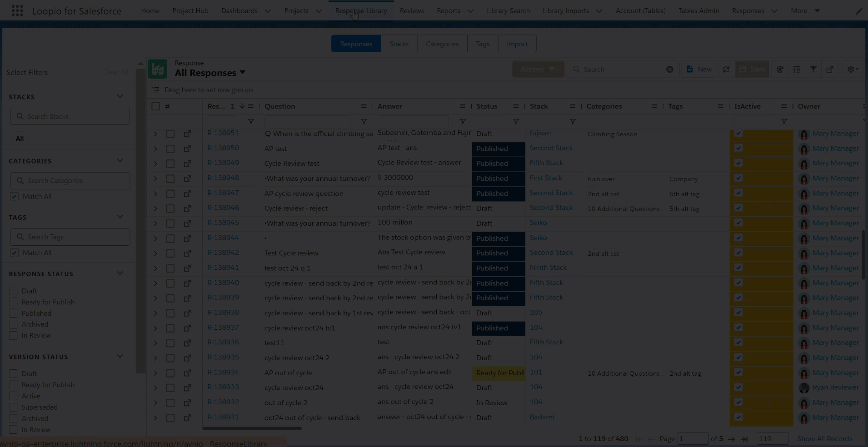Open the Status column filter funnel

[x=516, y=122]
